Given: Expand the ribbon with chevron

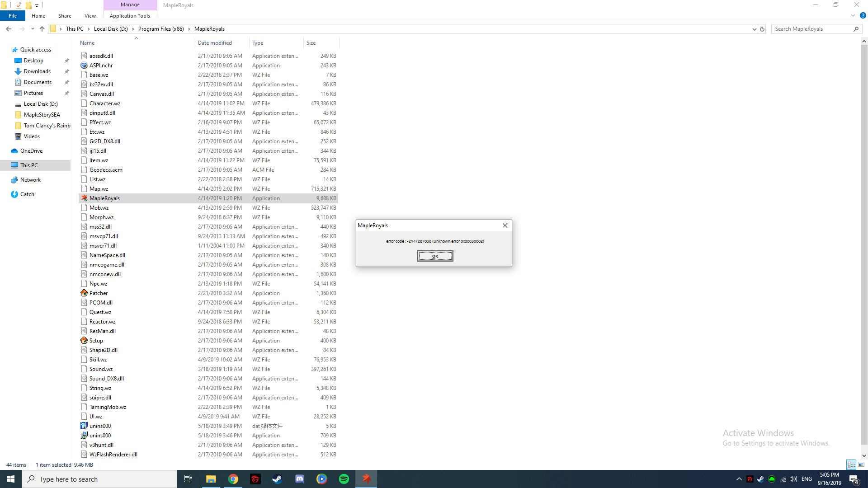Looking at the screenshot, I should (853, 15).
